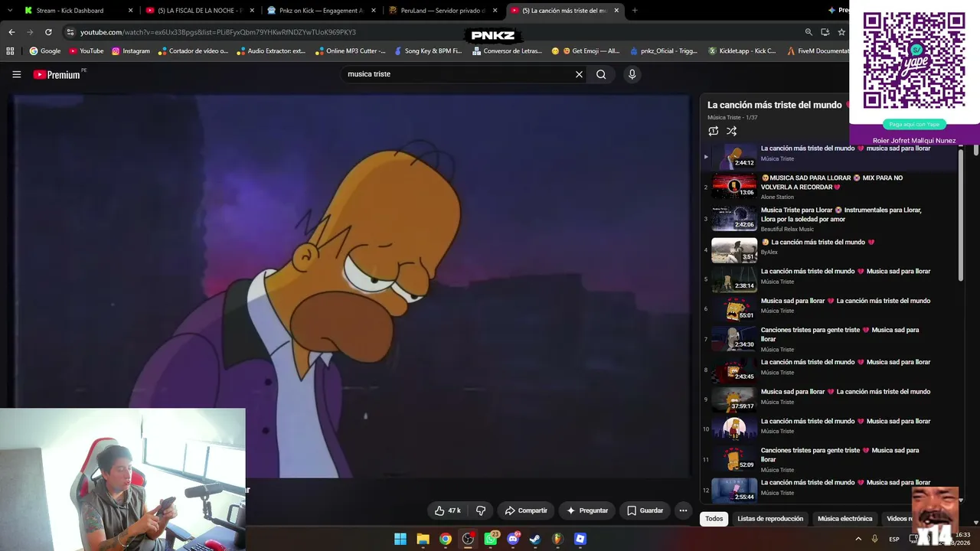Open Kicklet.app bookmark
The image size is (980, 551).
pos(742,51)
